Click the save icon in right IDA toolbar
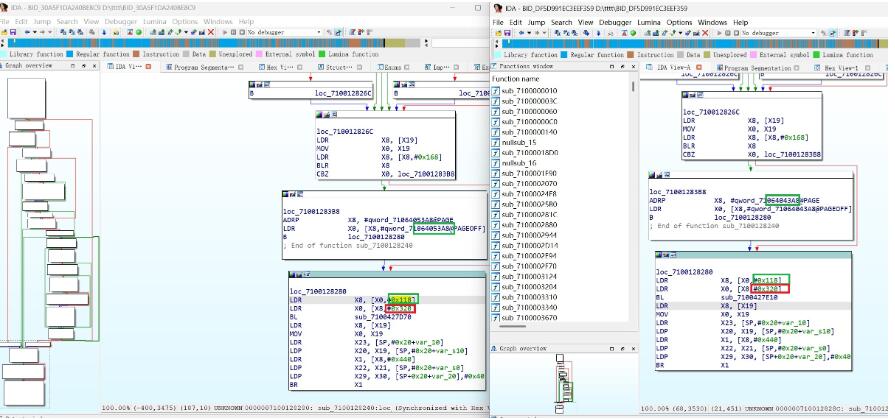The height and width of the screenshot is (419, 895). [507, 32]
